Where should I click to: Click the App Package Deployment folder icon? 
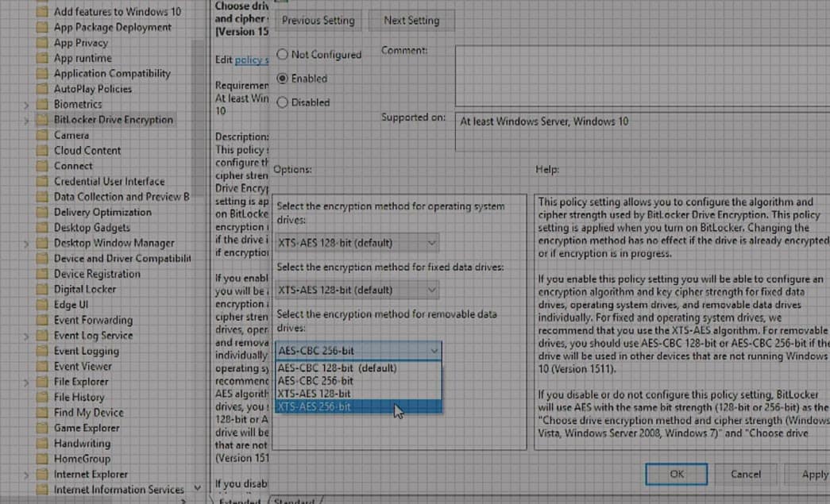pyautogui.click(x=42, y=27)
